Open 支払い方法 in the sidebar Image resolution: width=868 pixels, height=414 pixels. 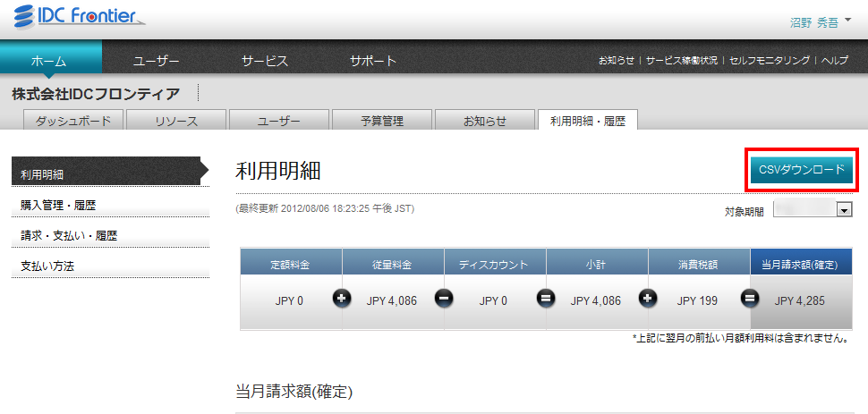pyautogui.click(x=111, y=266)
